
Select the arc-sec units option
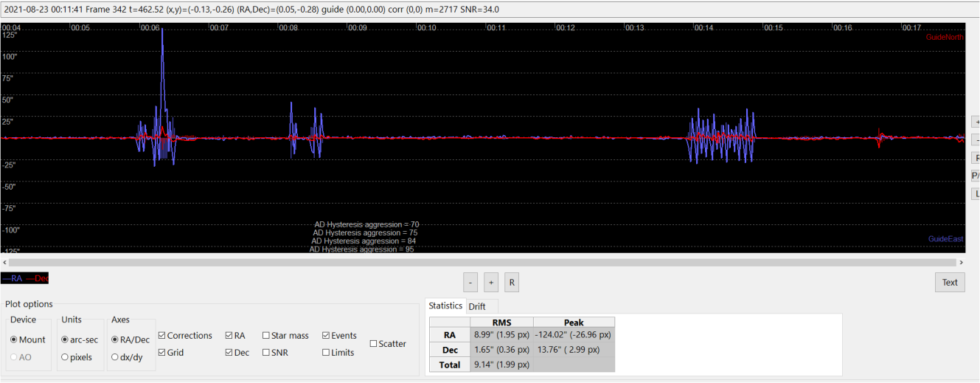pos(80,339)
